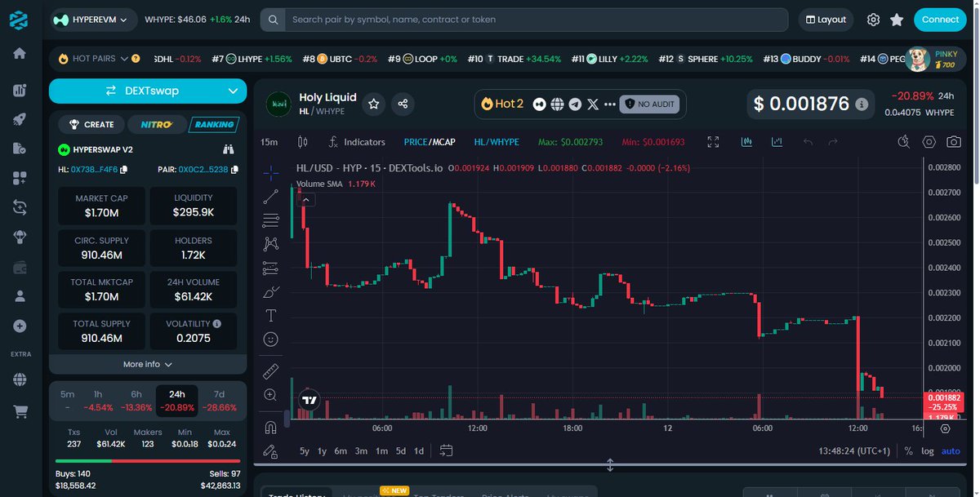Open token's Telegram link
Image resolution: width=980 pixels, height=497 pixels.
[575, 104]
